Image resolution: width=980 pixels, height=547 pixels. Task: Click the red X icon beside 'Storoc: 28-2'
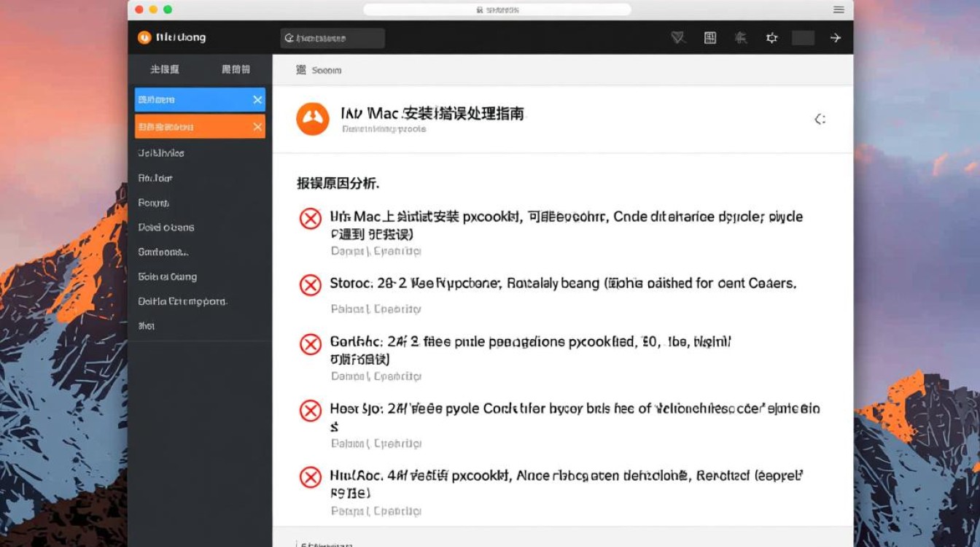point(311,285)
